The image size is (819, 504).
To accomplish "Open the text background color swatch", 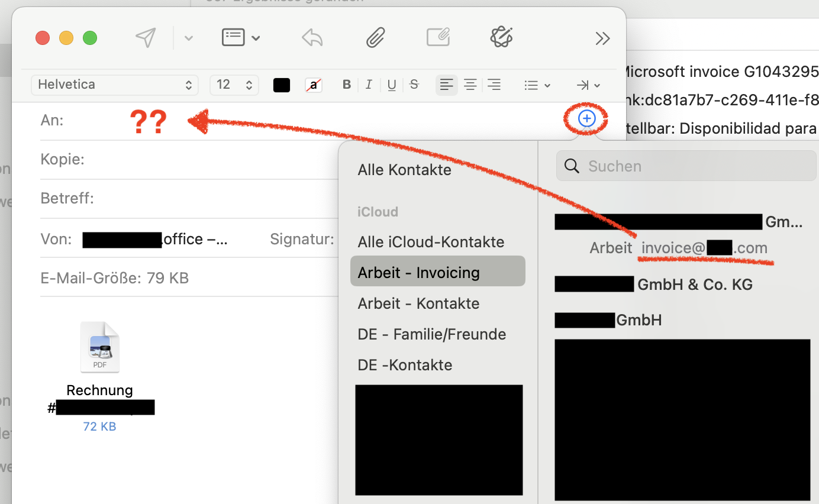I will point(314,85).
